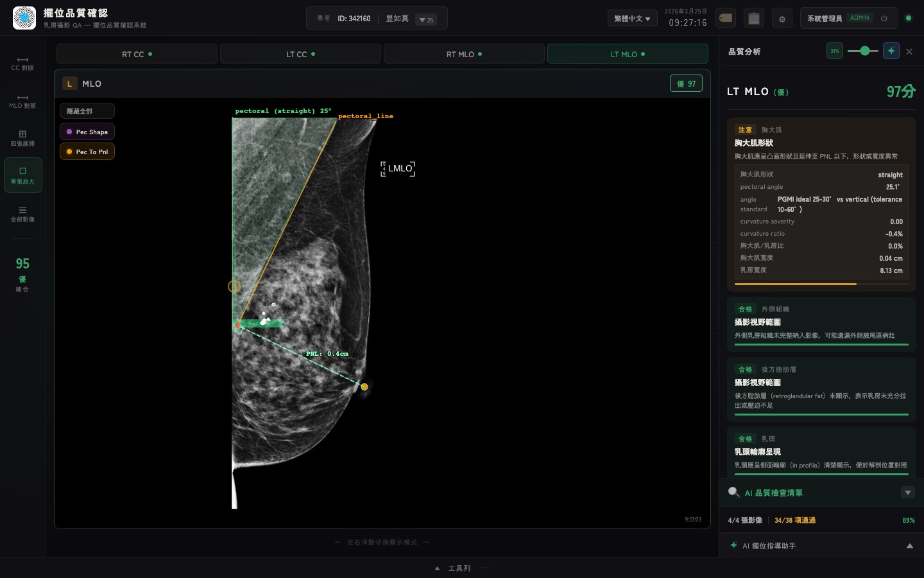Adjust the 品質分析 panel opacity slider
This screenshot has width=924, height=578.
click(x=864, y=51)
